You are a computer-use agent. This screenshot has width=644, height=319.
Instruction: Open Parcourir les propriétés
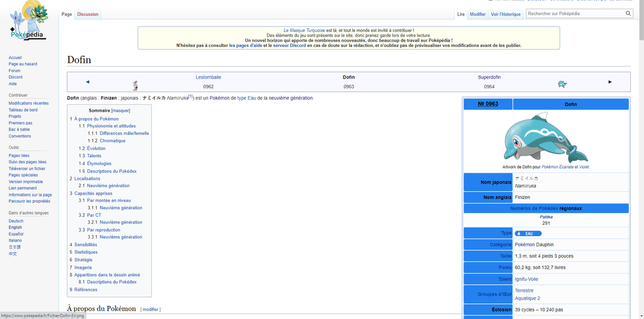[30, 202]
